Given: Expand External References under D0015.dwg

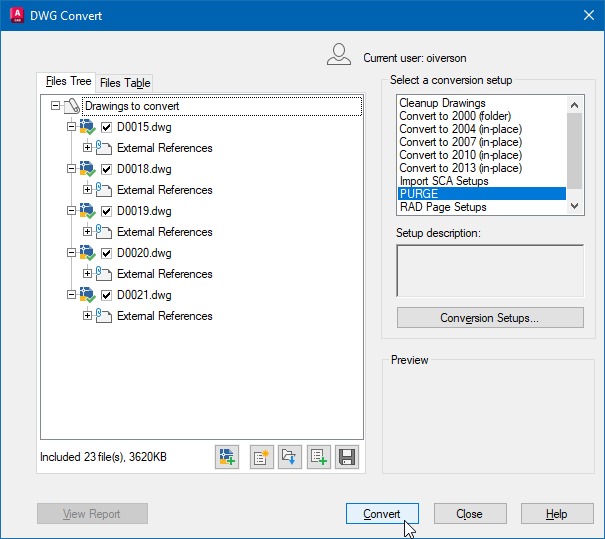Looking at the screenshot, I should [x=88, y=148].
